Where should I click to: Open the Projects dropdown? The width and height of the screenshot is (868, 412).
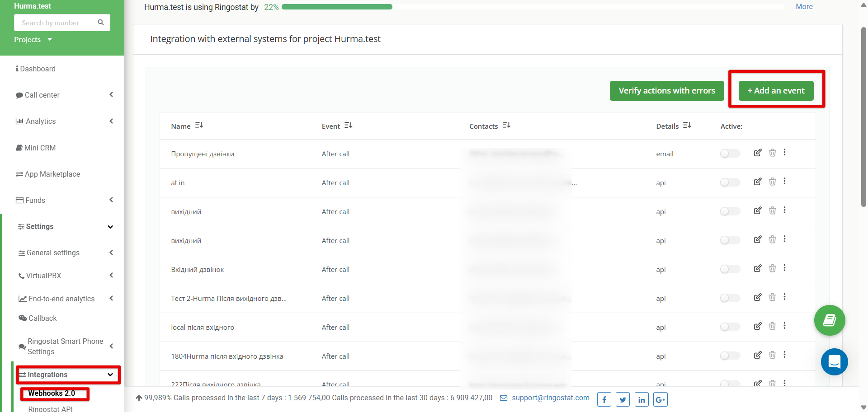coord(33,40)
